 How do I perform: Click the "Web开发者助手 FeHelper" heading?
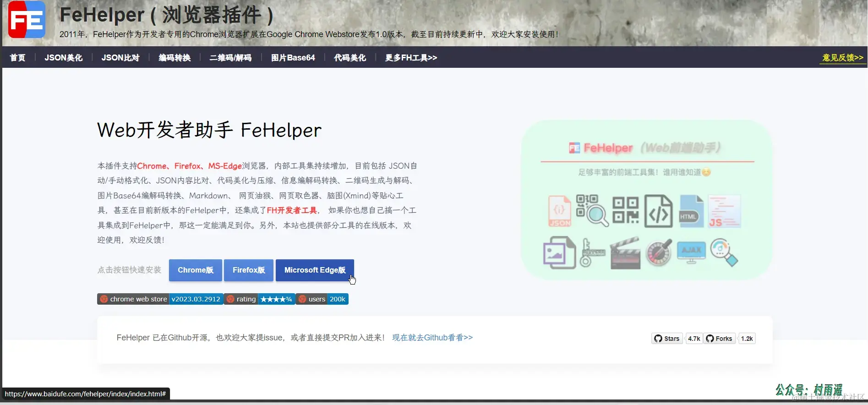tap(209, 130)
